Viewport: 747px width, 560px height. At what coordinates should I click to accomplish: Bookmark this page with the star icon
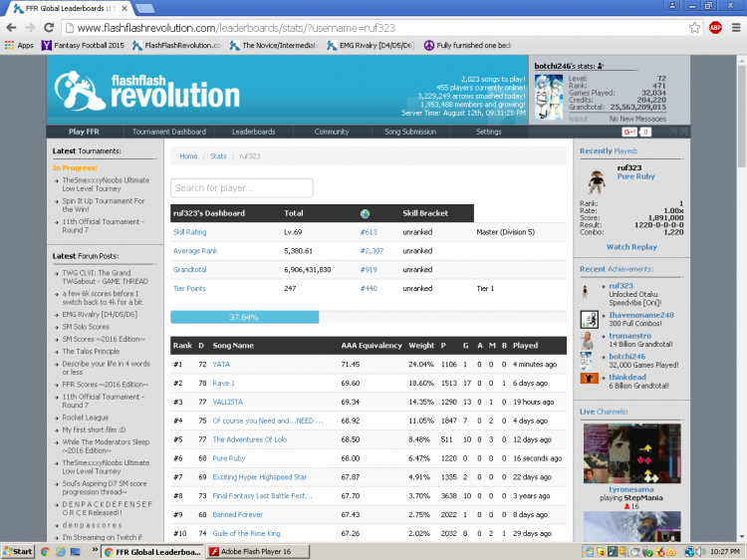click(x=694, y=28)
